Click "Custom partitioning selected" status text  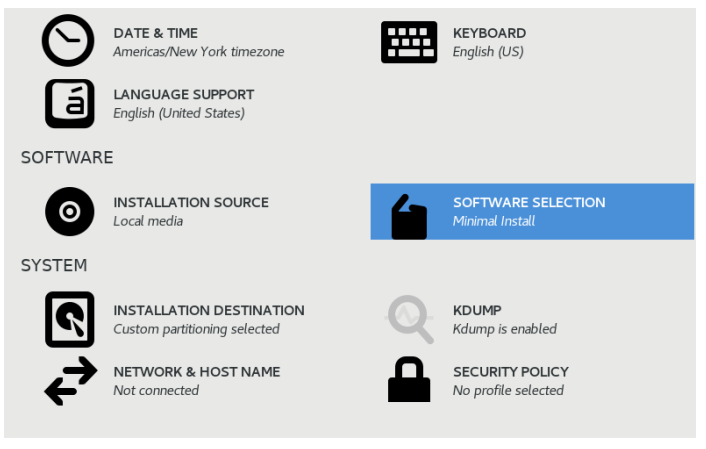[196, 329]
